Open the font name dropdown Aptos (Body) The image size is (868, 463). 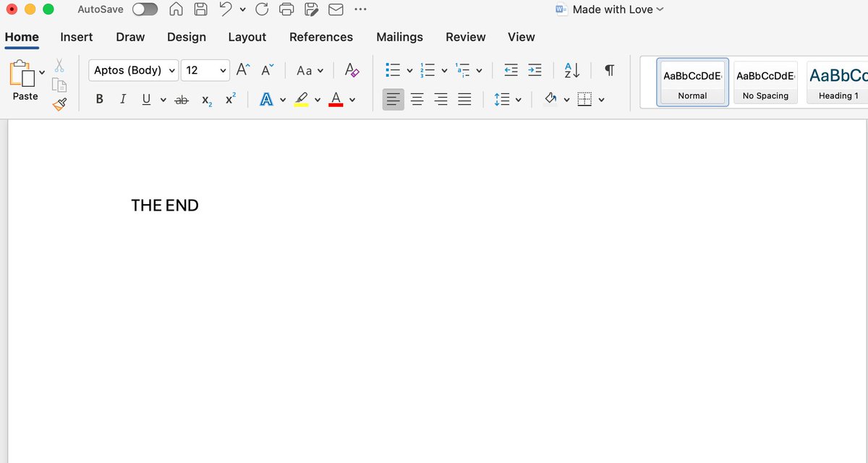coord(133,70)
